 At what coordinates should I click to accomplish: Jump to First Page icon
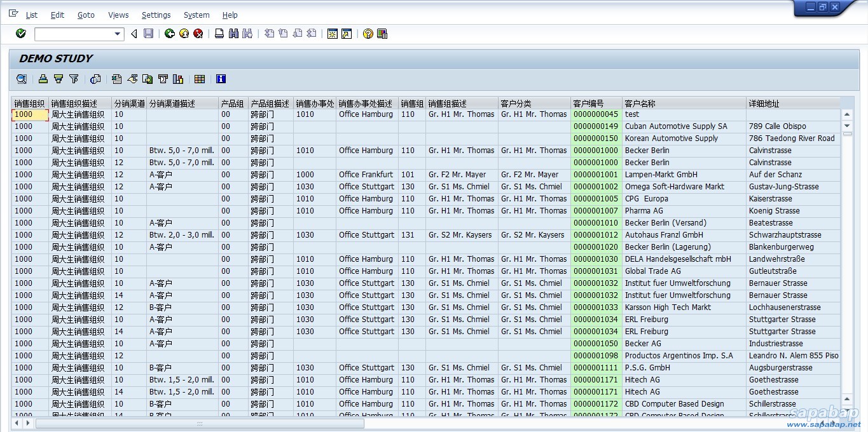click(269, 34)
